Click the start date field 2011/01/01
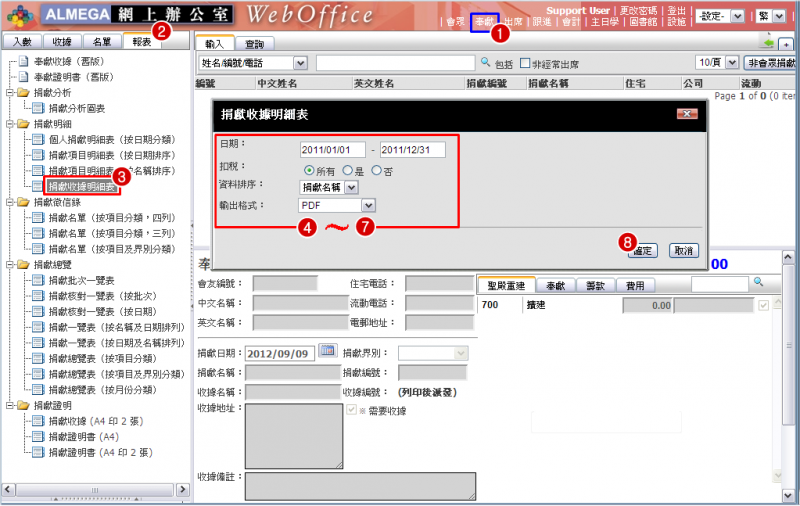 pyautogui.click(x=333, y=150)
